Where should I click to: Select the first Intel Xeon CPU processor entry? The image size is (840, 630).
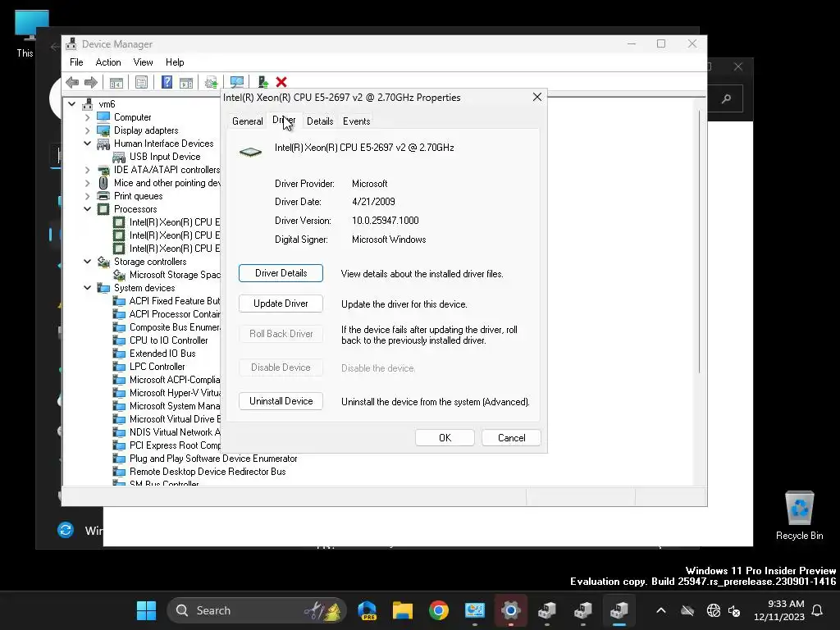tap(175, 222)
